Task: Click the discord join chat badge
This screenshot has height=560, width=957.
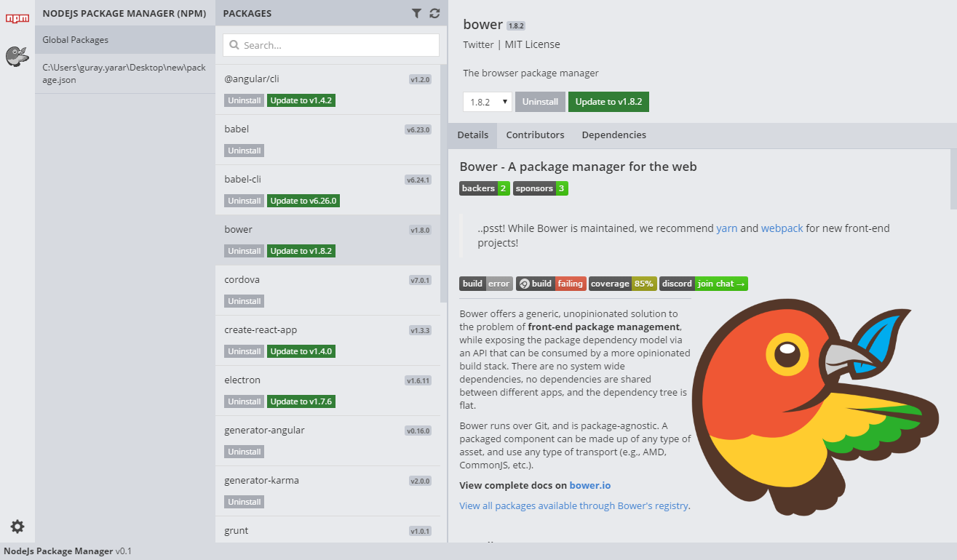Action: pos(704,284)
